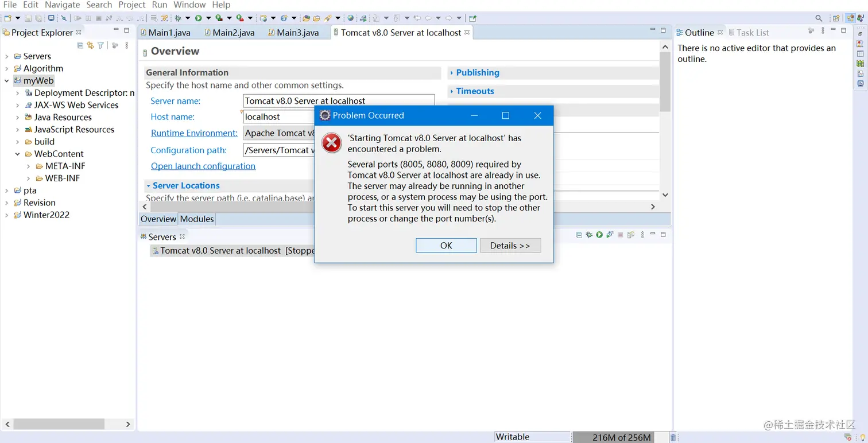
Task: Open the Project Explorer filter icon
Action: coord(100,45)
